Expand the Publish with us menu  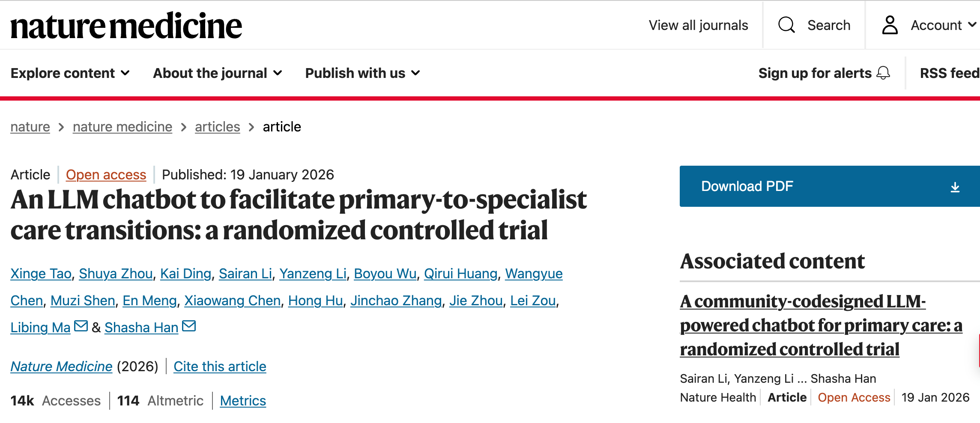click(362, 73)
